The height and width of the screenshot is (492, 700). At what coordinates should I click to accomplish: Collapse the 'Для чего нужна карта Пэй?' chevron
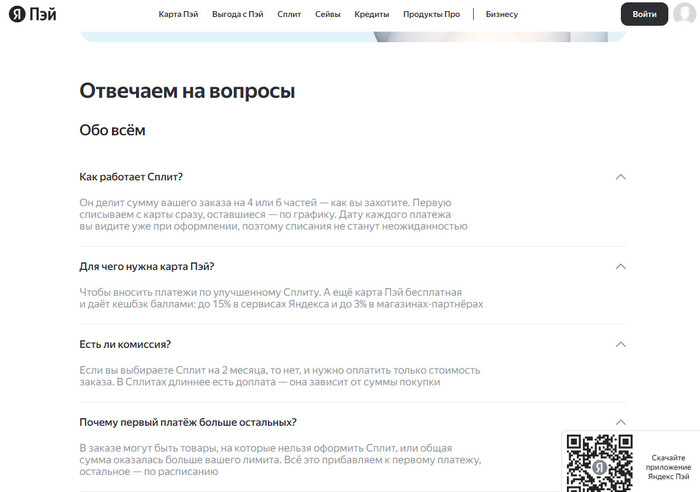[621, 267]
